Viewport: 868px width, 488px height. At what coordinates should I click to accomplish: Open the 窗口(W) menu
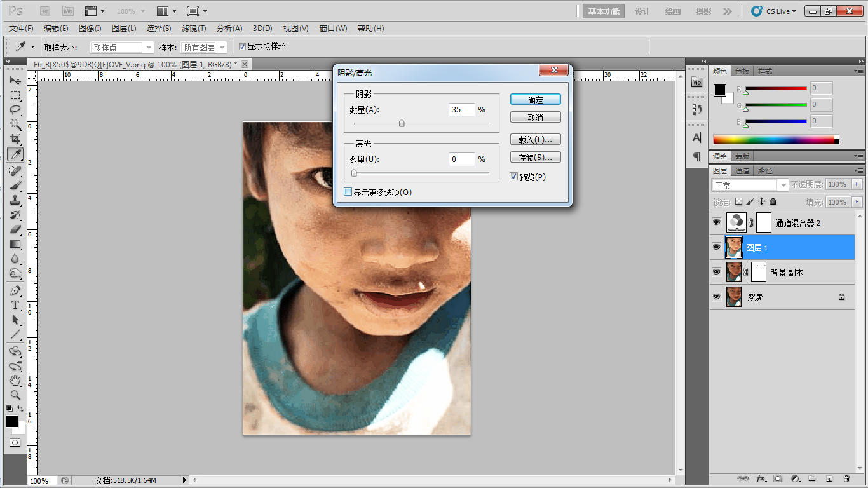point(334,29)
